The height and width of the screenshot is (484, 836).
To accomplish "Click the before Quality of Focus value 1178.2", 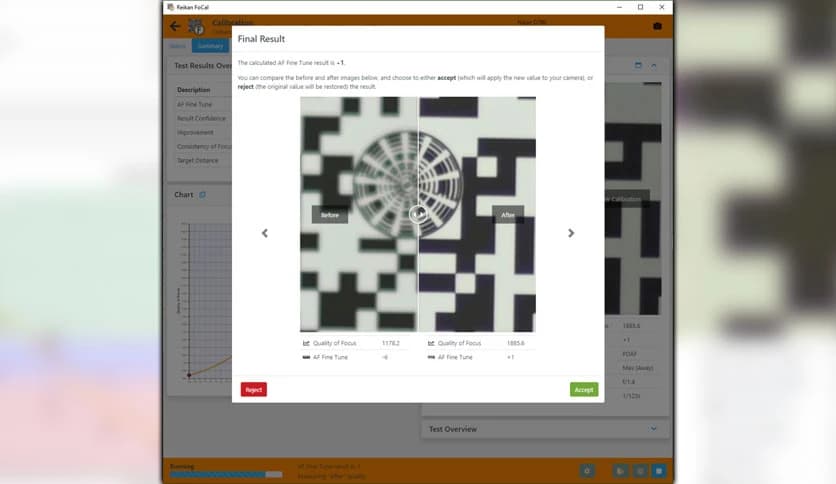I will click(x=391, y=343).
